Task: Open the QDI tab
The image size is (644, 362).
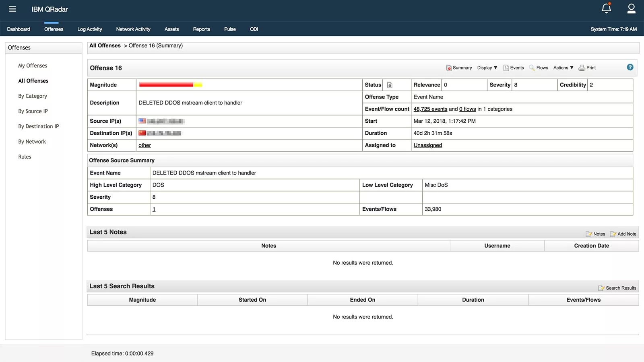Action: tap(254, 29)
